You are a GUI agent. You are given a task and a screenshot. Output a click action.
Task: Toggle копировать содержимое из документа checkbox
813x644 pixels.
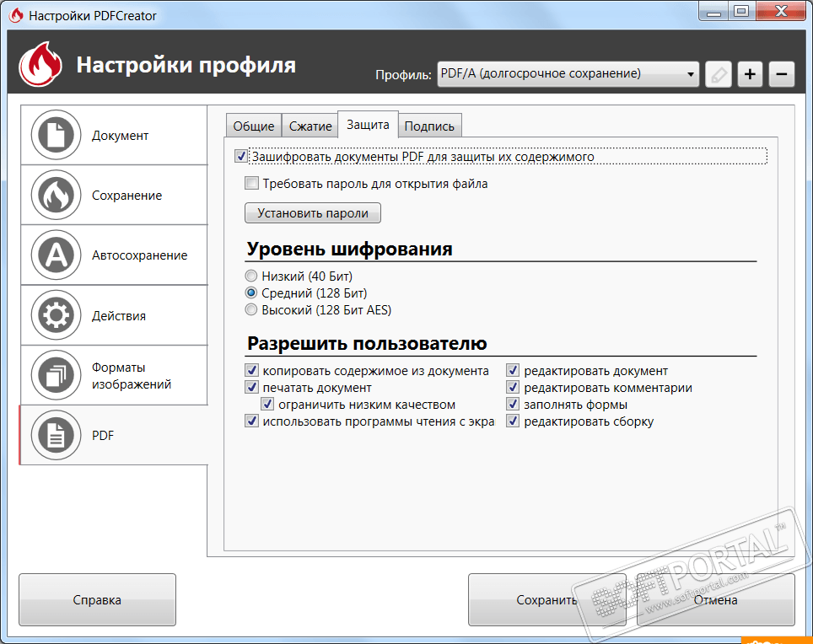coord(251,370)
